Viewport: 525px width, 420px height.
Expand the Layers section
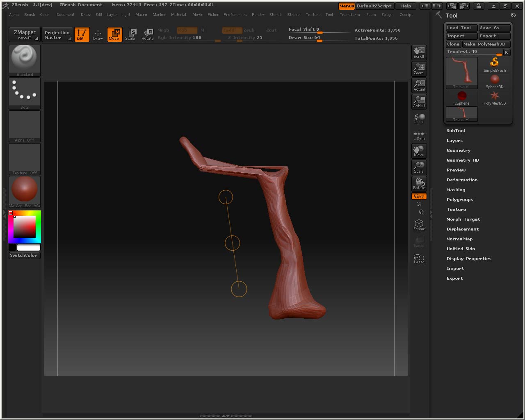pyautogui.click(x=454, y=140)
